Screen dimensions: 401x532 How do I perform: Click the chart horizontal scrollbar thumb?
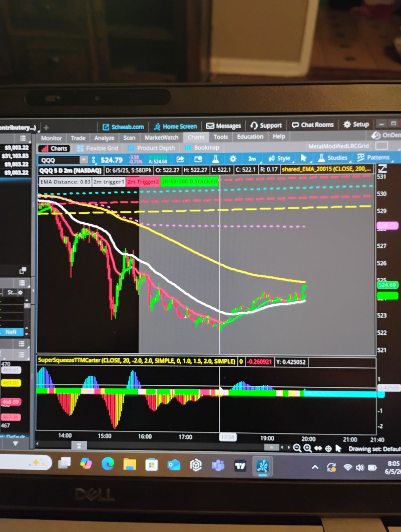coord(271,447)
